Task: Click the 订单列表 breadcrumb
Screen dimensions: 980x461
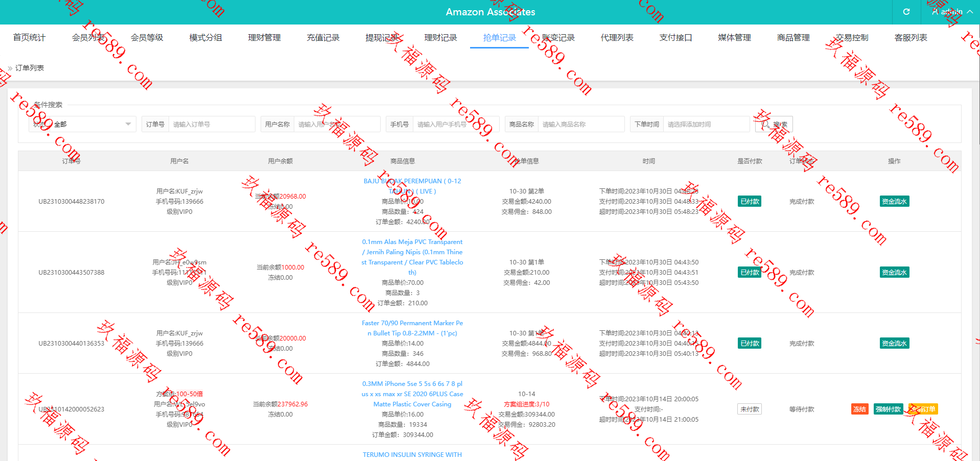Action: pos(30,68)
